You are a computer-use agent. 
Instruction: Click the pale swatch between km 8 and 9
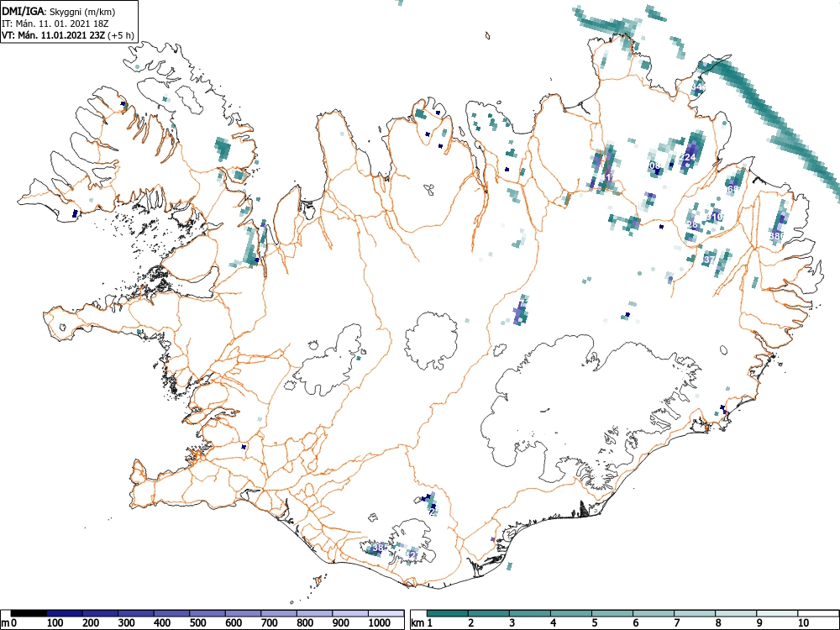[x=737, y=613]
